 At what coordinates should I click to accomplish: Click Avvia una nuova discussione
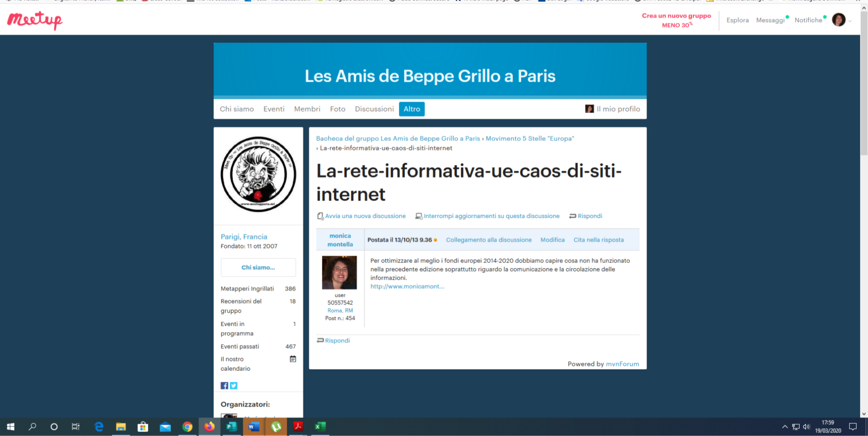point(365,216)
